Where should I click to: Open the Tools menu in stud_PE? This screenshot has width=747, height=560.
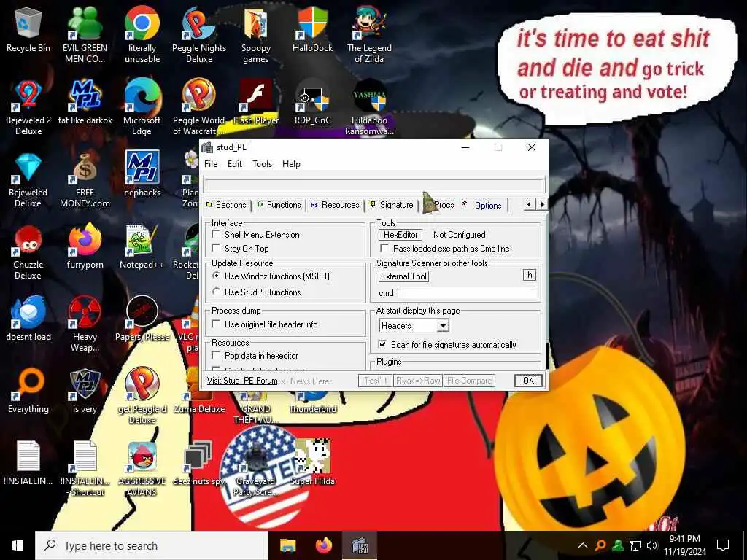click(x=262, y=164)
